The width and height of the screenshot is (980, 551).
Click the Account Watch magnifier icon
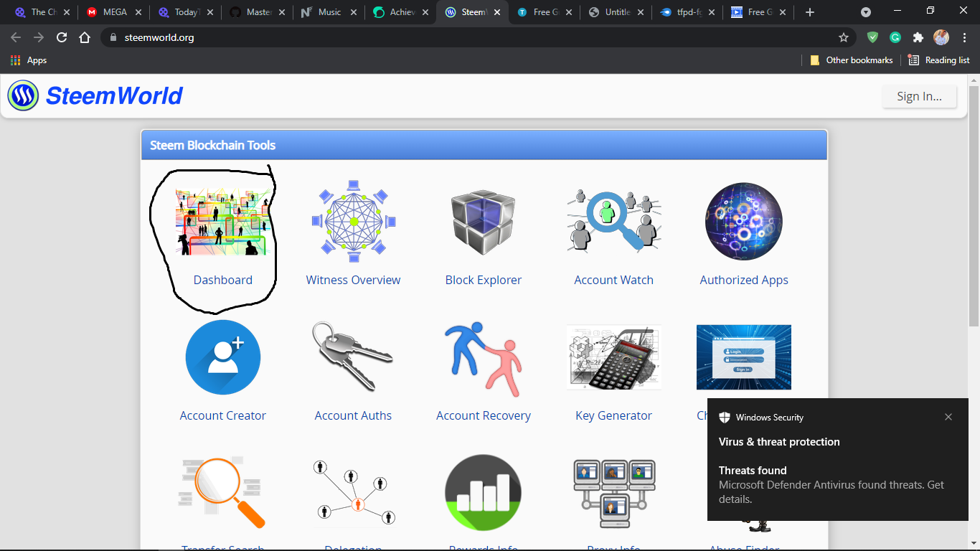click(x=614, y=220)
